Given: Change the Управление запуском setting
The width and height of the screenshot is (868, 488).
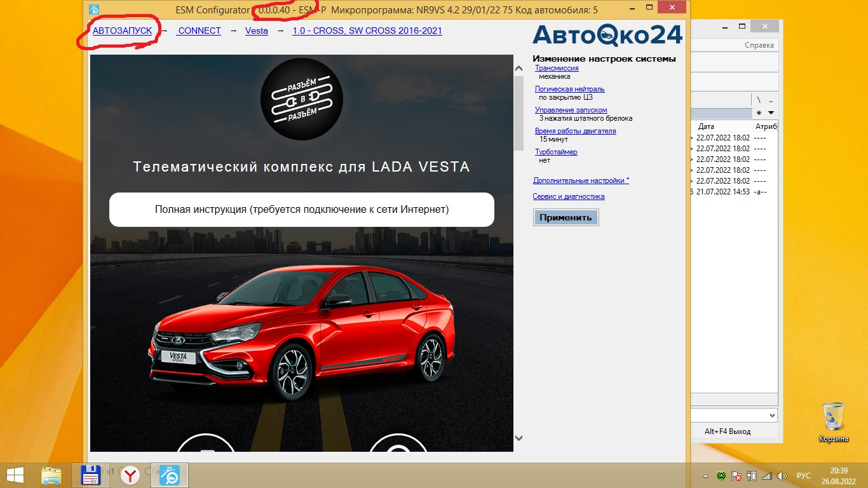Looking at the screenshot, I should (571, 110).
